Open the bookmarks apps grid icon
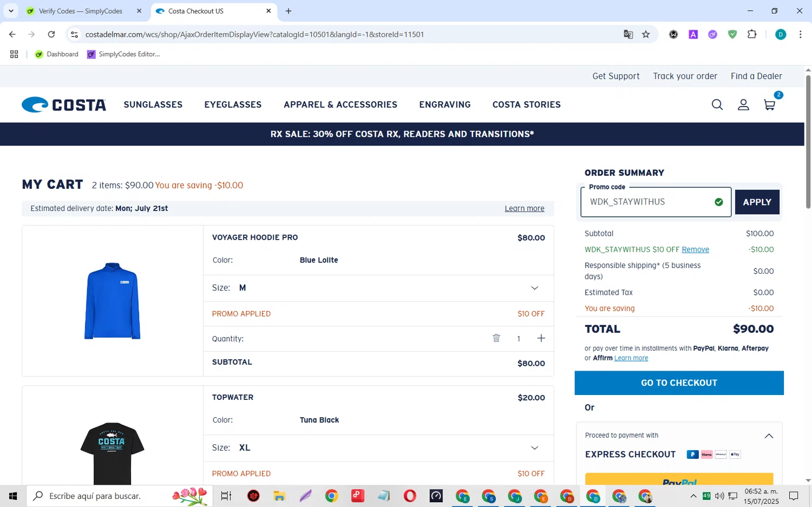The image size is (812, 507). point(14,54)
